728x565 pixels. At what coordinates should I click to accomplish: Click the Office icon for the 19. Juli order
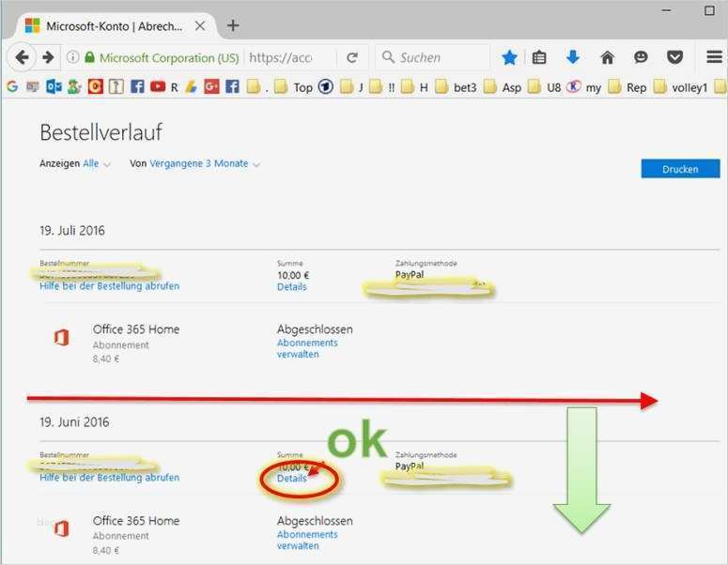[62, 337]
